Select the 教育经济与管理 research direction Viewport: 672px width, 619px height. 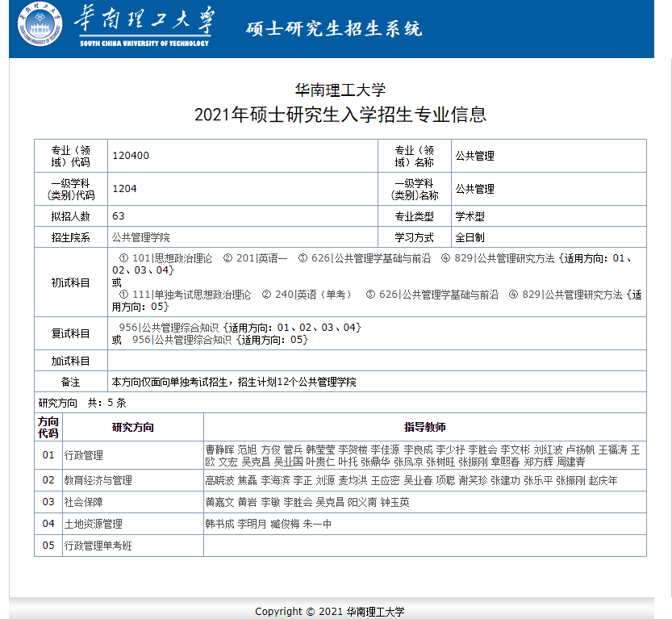(x=98, y=480)
